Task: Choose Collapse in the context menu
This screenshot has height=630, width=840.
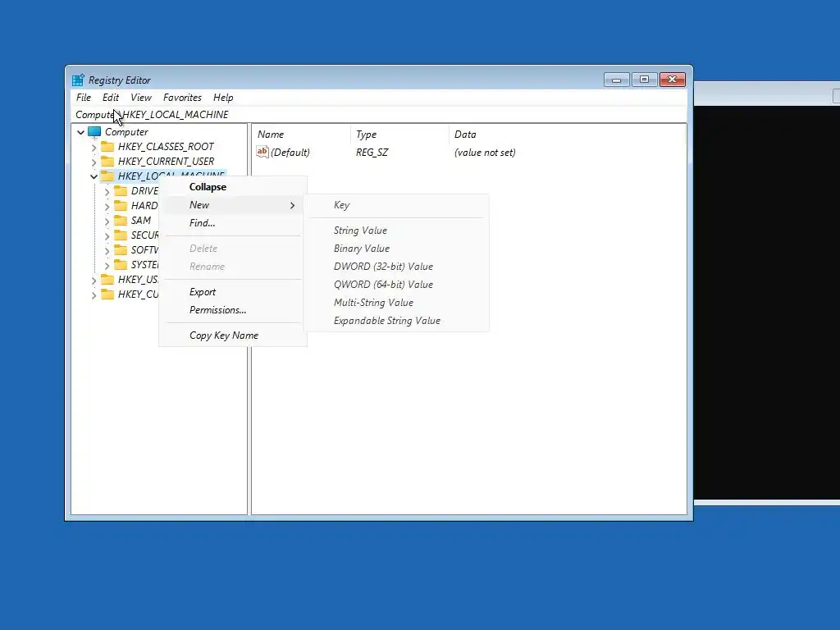Action: tap(233, 187)
